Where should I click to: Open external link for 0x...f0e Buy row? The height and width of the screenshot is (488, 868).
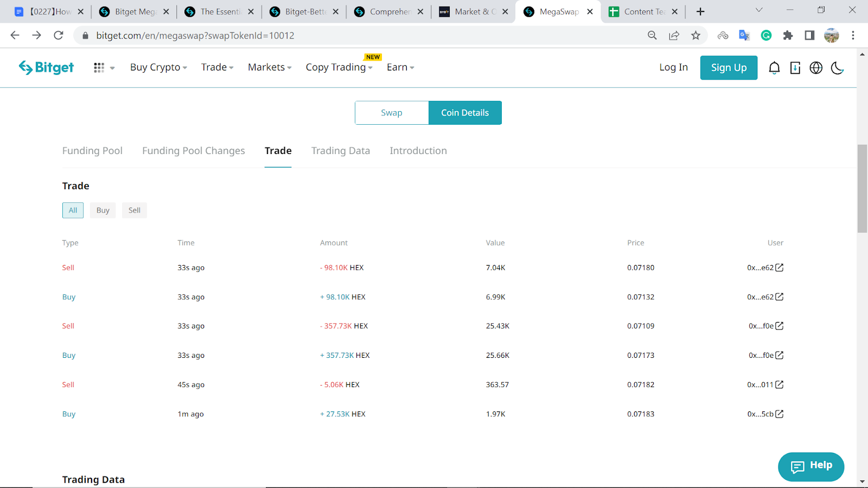point(780,355)
